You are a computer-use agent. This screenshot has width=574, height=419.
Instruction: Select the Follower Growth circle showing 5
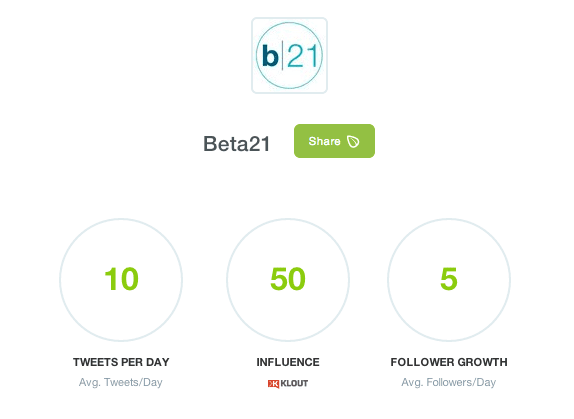coord(449,280)
